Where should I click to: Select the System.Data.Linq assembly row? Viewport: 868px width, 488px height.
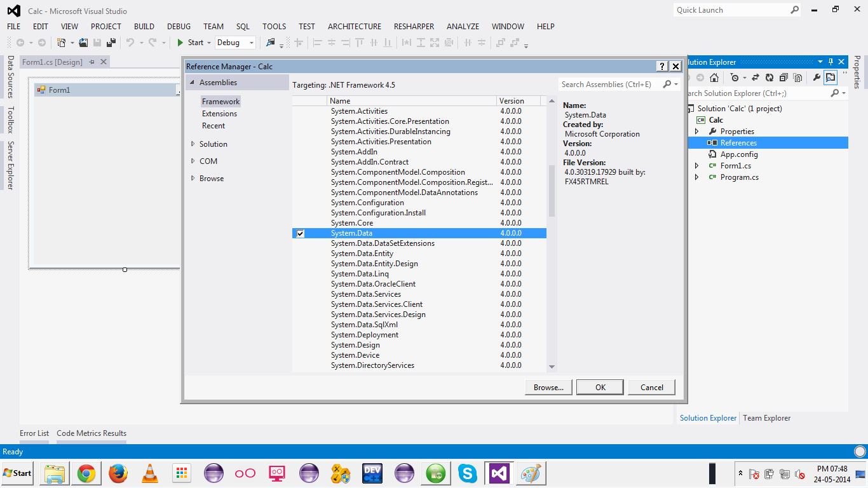[419, 274]
